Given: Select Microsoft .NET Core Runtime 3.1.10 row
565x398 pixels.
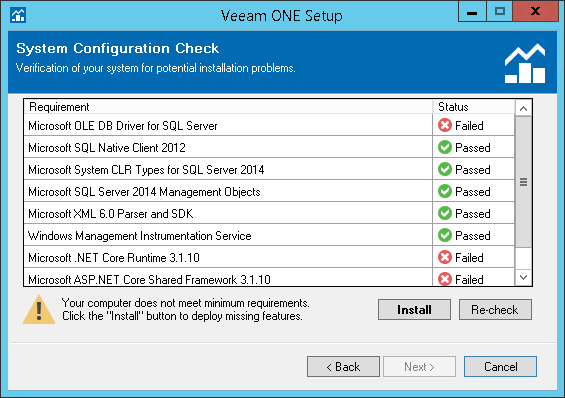Looking at the screenshot, I should 269,257.
